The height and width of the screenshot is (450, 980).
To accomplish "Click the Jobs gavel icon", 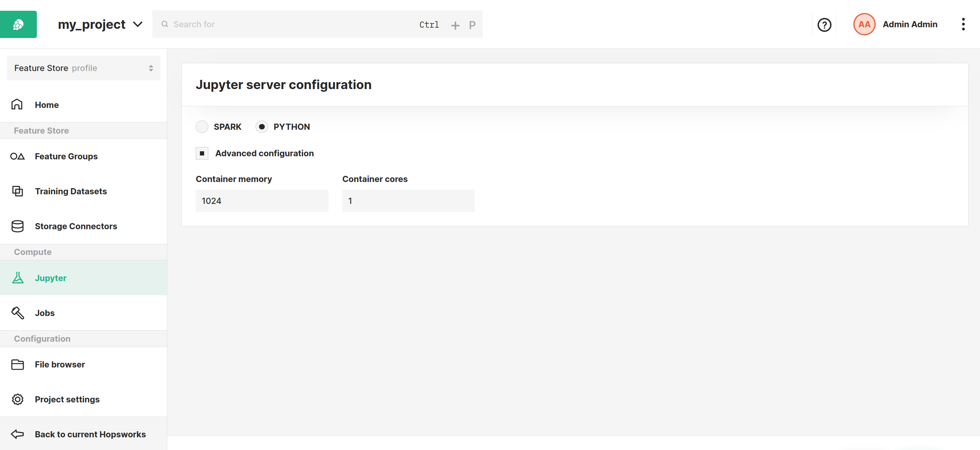I will coord(17,313).
